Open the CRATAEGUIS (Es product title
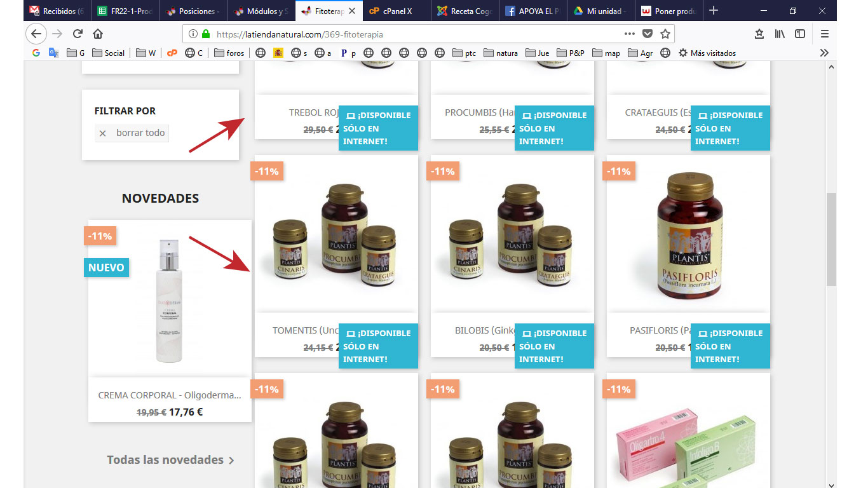The image size is (868, 488). click(x=658, y=112)
